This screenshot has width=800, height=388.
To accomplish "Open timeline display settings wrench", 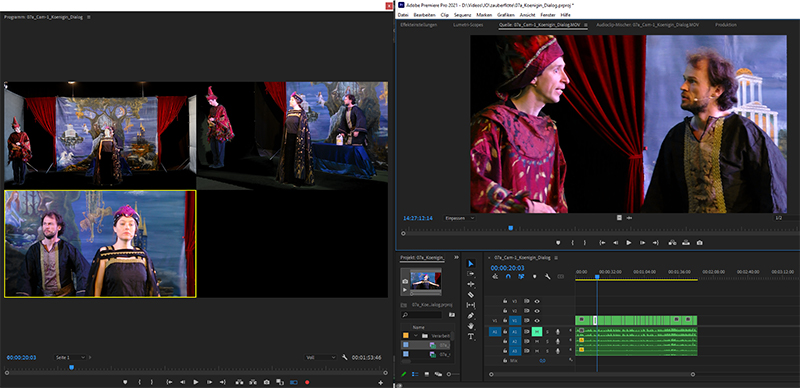I will click(x=547, y=276).
